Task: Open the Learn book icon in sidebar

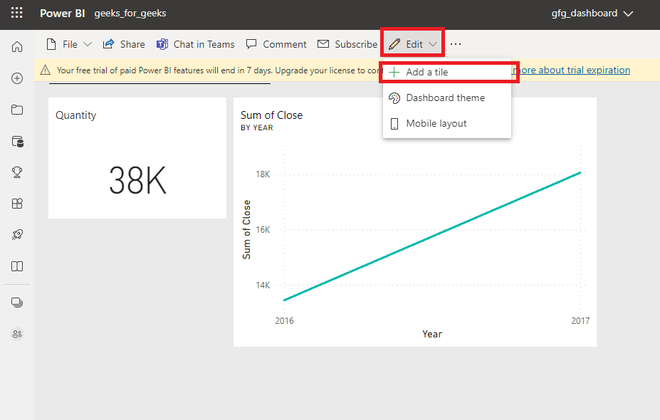Action: pos(17,267)
